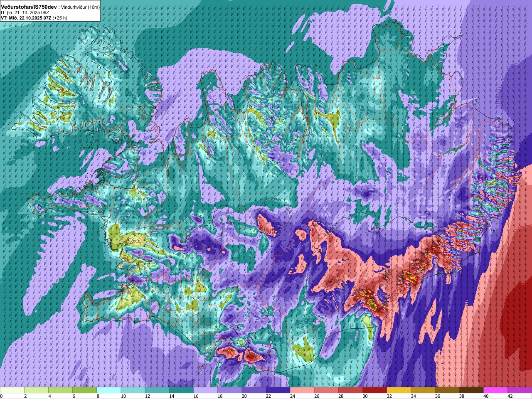This screenshot has height=399, width=532.
Task: Click the "8" legend scale label
Action: click(x=98, y=396)
